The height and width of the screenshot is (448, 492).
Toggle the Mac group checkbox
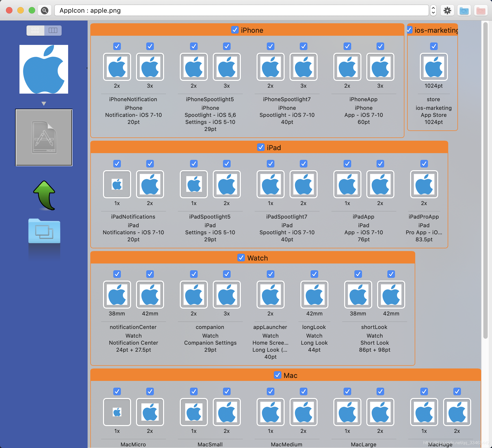click(278, 375)
